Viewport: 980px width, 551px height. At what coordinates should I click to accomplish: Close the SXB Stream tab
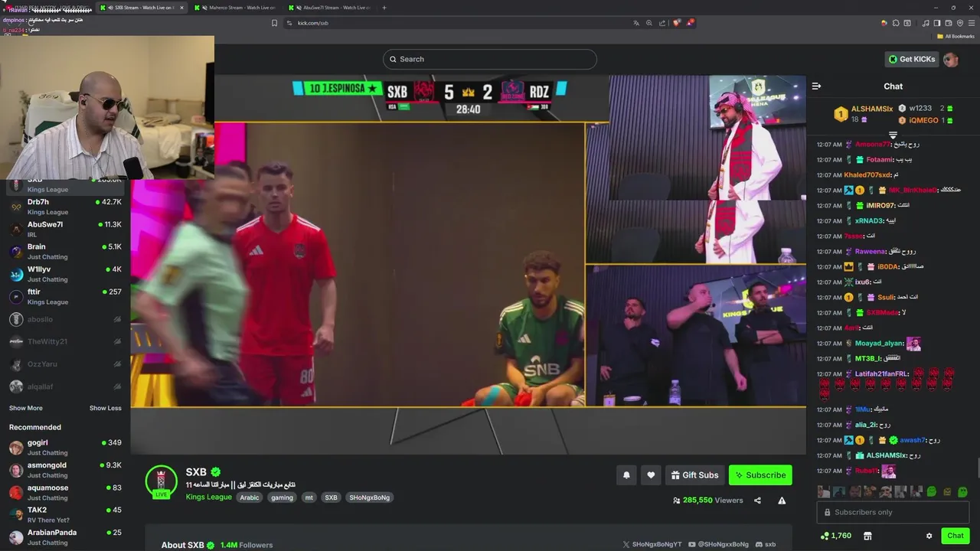pos(181,8)
